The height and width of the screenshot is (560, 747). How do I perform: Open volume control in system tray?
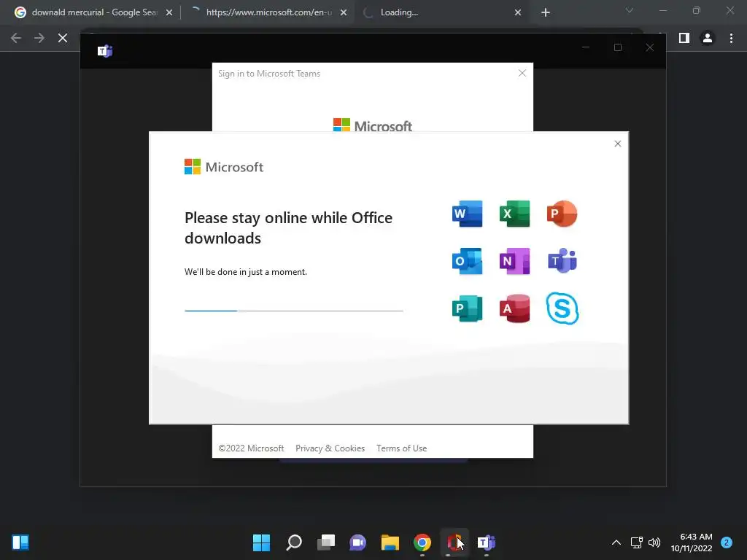pos(654,542)
